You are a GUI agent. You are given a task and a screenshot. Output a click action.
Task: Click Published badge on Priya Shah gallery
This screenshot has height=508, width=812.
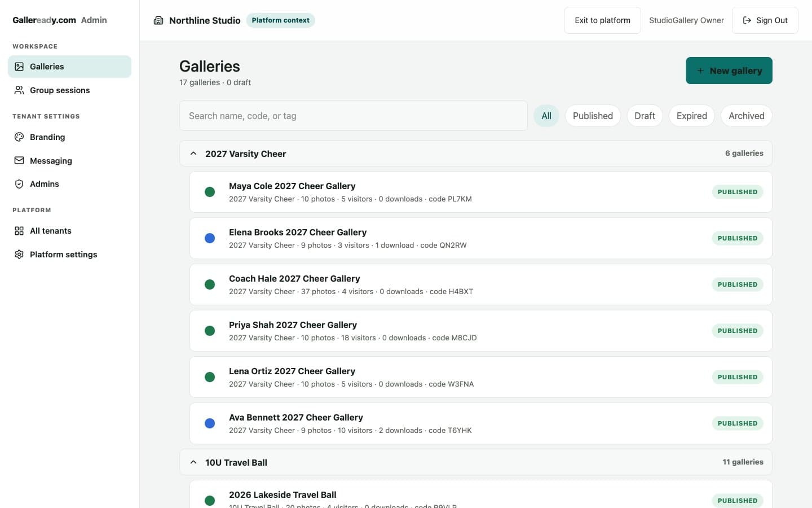(x=738, y=331)
